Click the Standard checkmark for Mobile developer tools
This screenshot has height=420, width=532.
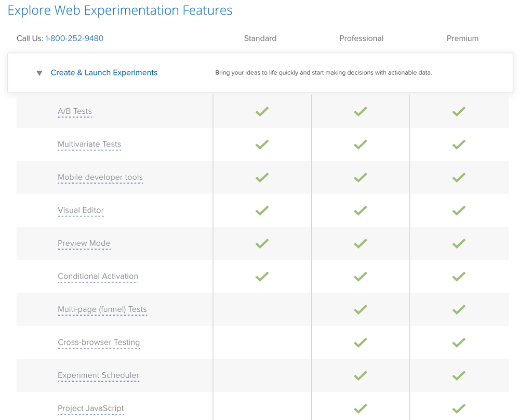click(x=262, y=177)
